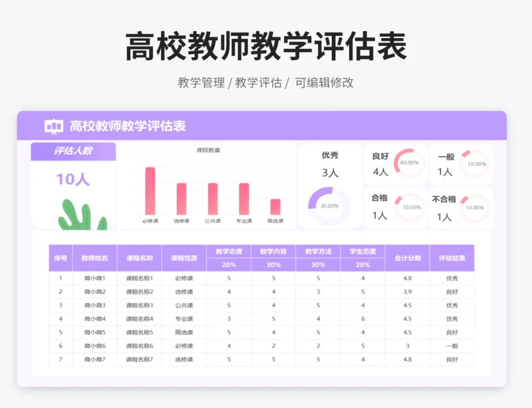Viewport: 532px width, 408px height.
Task: Select teacher name cell 微小微5
Action: click(x=94, y=332)
